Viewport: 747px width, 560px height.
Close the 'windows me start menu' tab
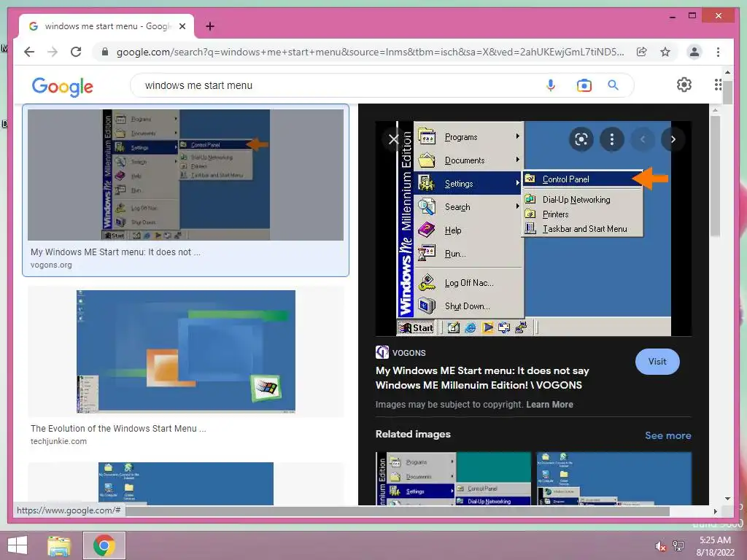point(182,26)
